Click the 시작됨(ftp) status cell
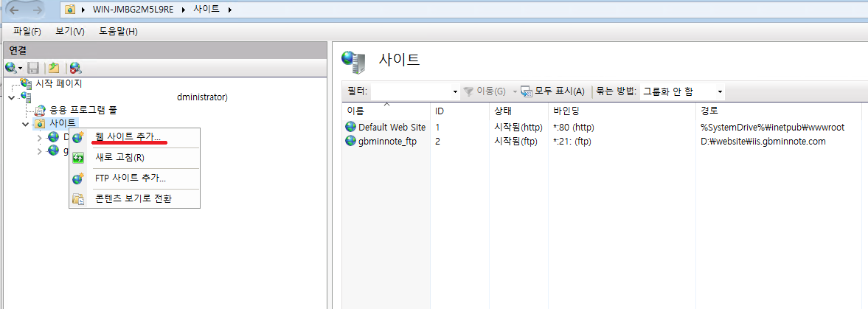This screenshot has height=309, width=868. pyautogui.click(x=516, y=141)
